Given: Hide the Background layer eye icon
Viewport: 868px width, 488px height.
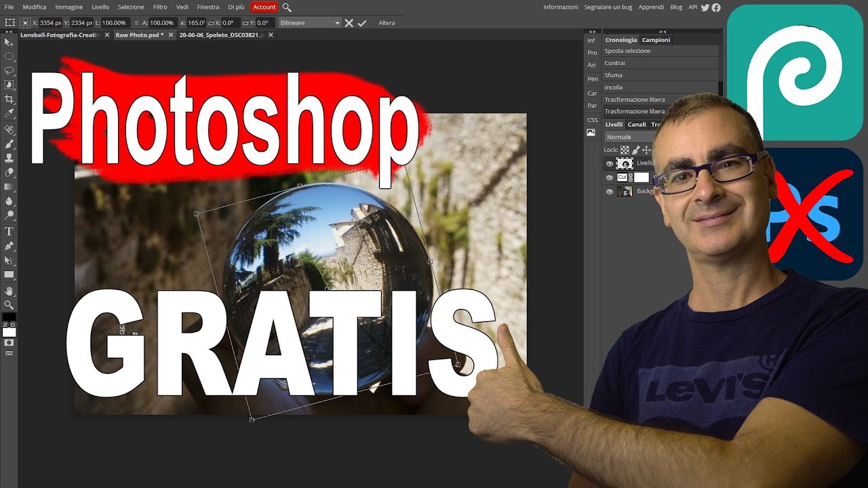Looking at the screenshot, I should pos(609,192).
